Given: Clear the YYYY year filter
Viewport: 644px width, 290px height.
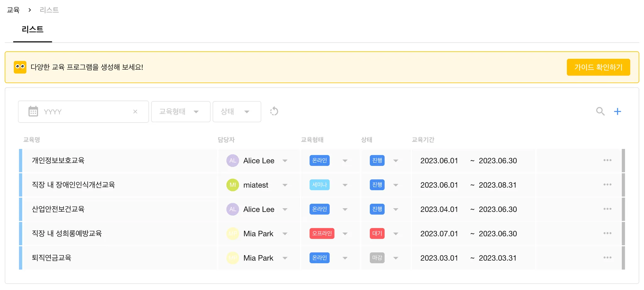Looking at the screenshot, I should pos(135,111).
